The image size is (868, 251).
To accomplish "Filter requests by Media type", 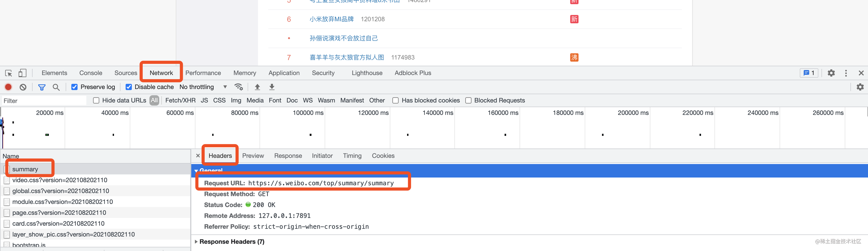I will click(255, 101).
